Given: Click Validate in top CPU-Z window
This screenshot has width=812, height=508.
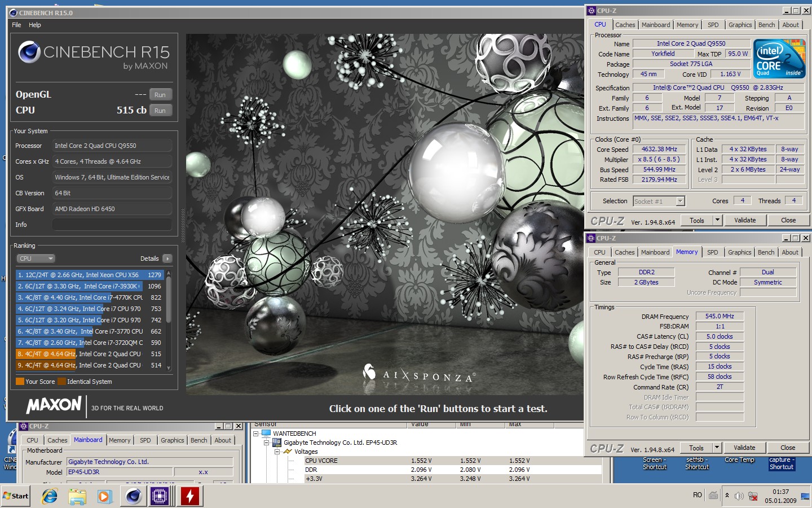Looking at the screenshot, I should (x=745, y=220).
